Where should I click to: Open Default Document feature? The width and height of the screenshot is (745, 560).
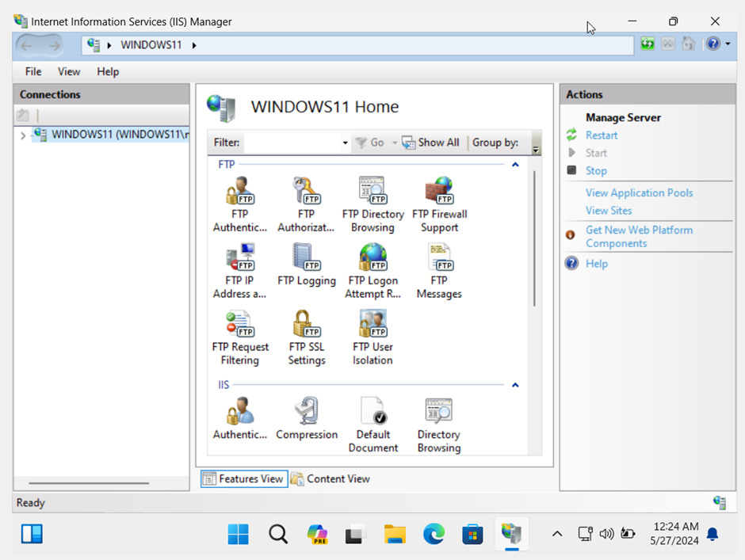coord(373,425)
